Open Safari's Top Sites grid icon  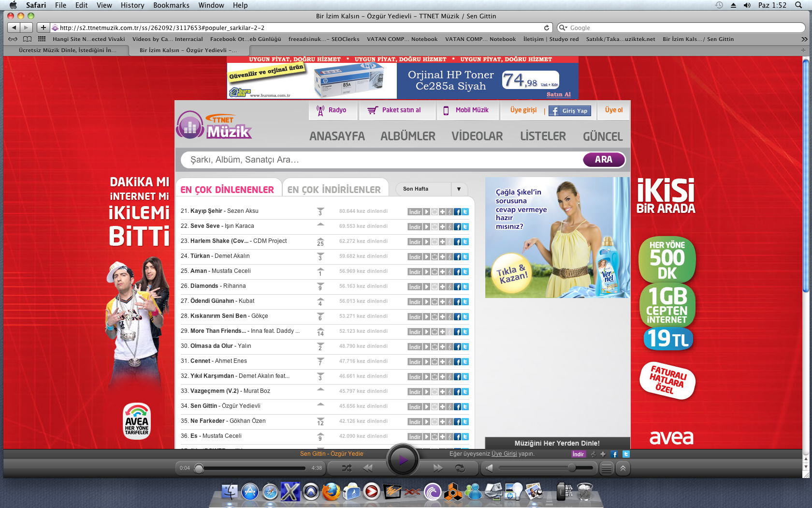(x=42, y=39)
